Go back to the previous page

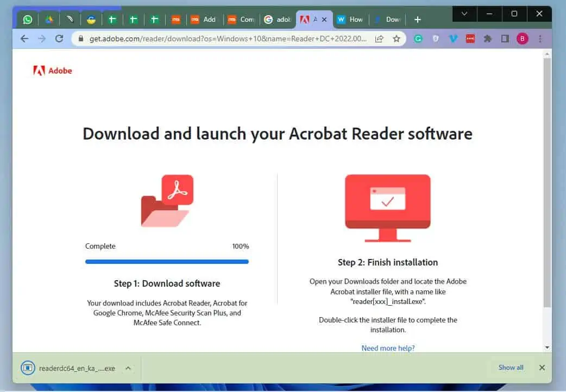(24, 39)
